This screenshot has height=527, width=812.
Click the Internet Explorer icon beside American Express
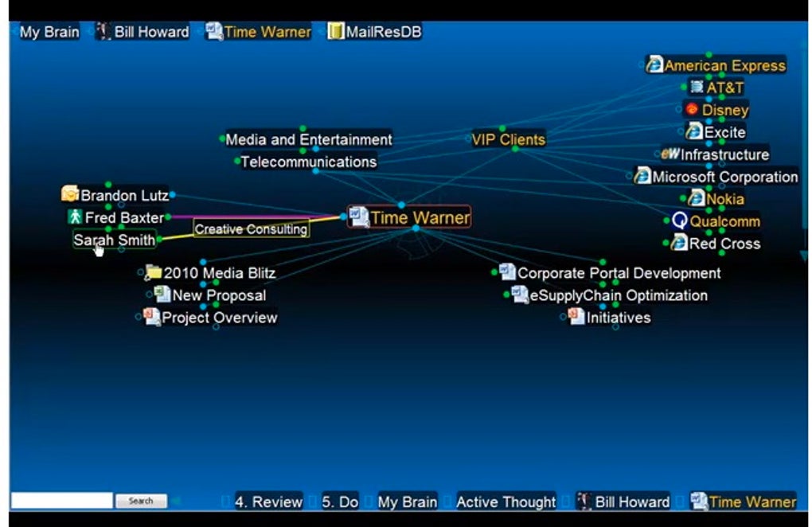coord(654,64)
